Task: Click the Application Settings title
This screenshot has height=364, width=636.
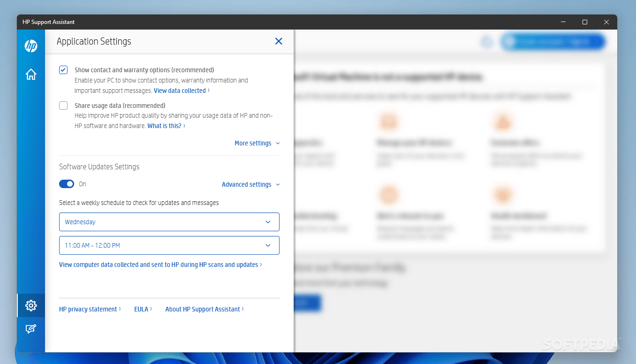Action: click(94, 41)
